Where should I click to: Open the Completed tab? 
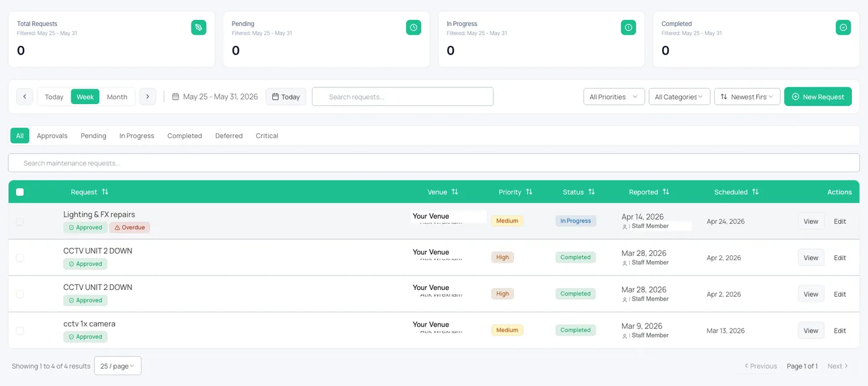click(x=185, y=136)
